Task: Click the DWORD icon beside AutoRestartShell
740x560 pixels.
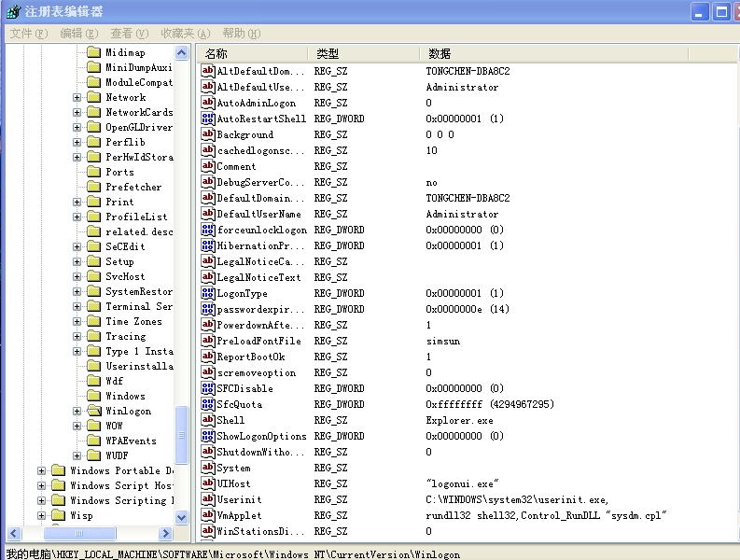Action: pyautogui.click(x=208, y=119)
